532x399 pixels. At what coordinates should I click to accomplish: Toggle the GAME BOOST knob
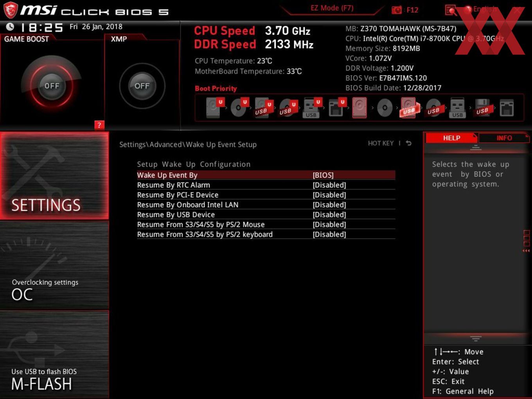pos(52,86)
